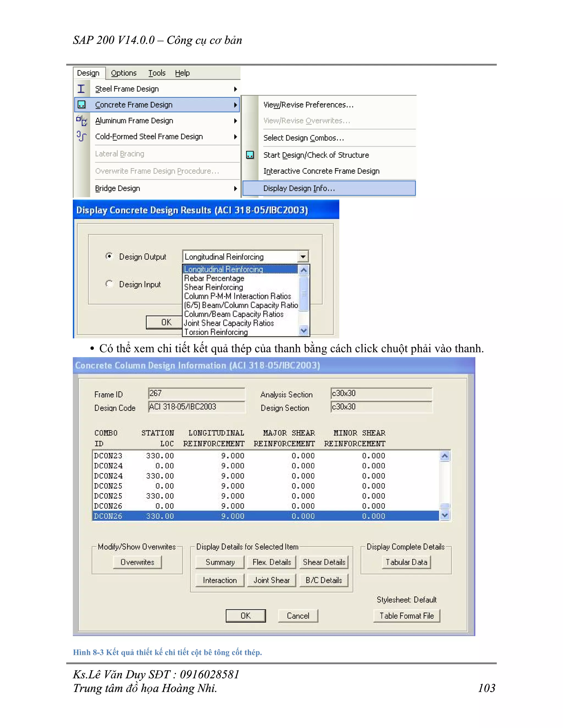563x728 pixels.
Task: Open the Design menu
Action: [89, 73]
